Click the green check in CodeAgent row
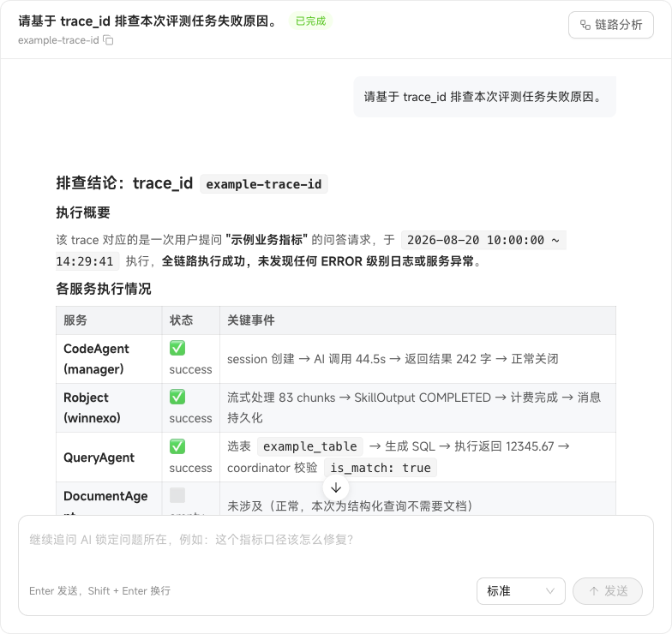Viewport: 672px width, 634px height. [x=177, y=348]
